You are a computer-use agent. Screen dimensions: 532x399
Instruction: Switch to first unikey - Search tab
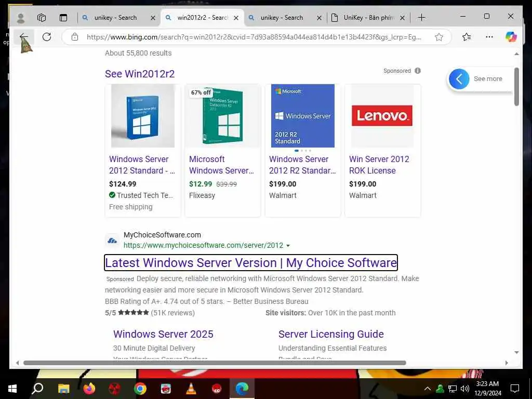(x=115, y=18)
